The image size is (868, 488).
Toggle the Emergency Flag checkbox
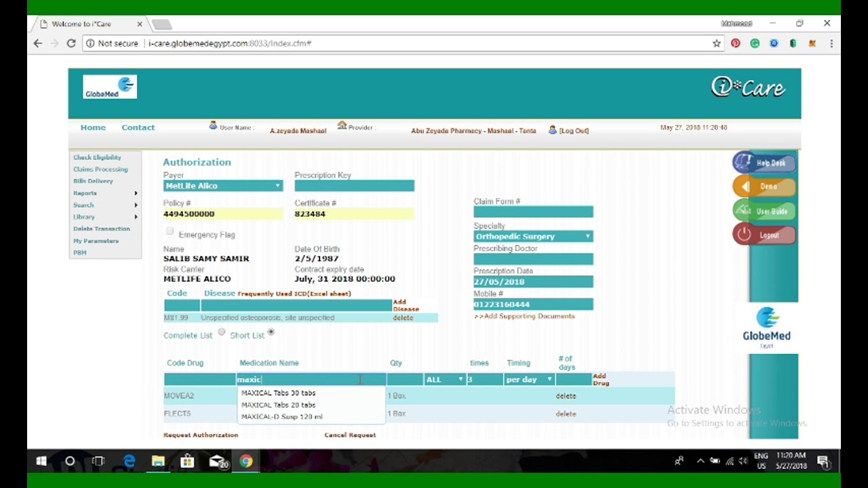pyautogui.click(x=170, y=232)
